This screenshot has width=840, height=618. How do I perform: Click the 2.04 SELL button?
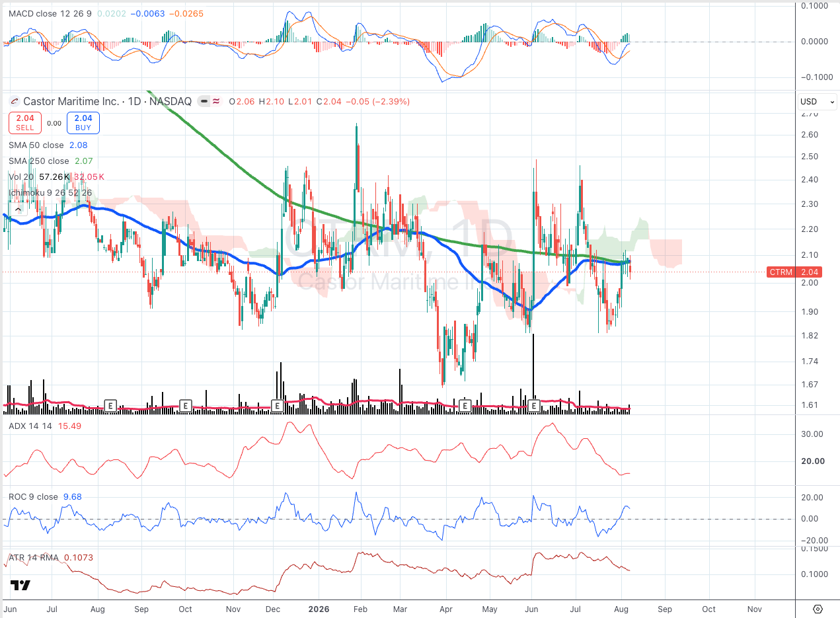pyautogui.click(x=25, y=123)
